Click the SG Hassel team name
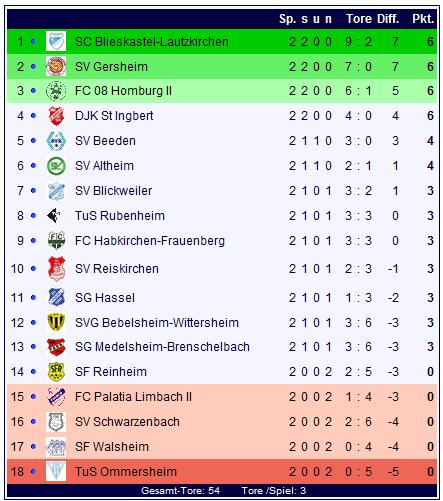The height and width of the screenshot is (501, 443). pos(105,297)
